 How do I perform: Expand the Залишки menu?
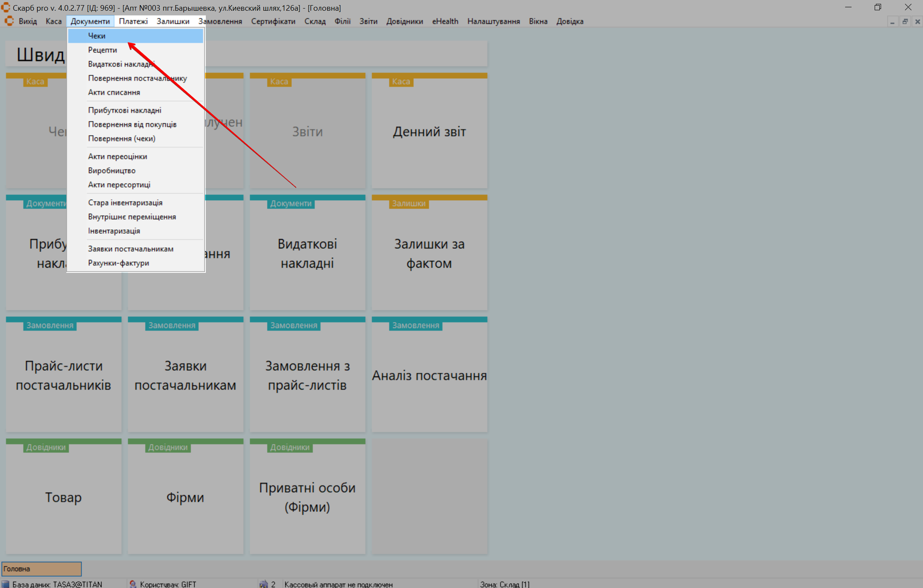pyautogui.click(x=173, y=21)
